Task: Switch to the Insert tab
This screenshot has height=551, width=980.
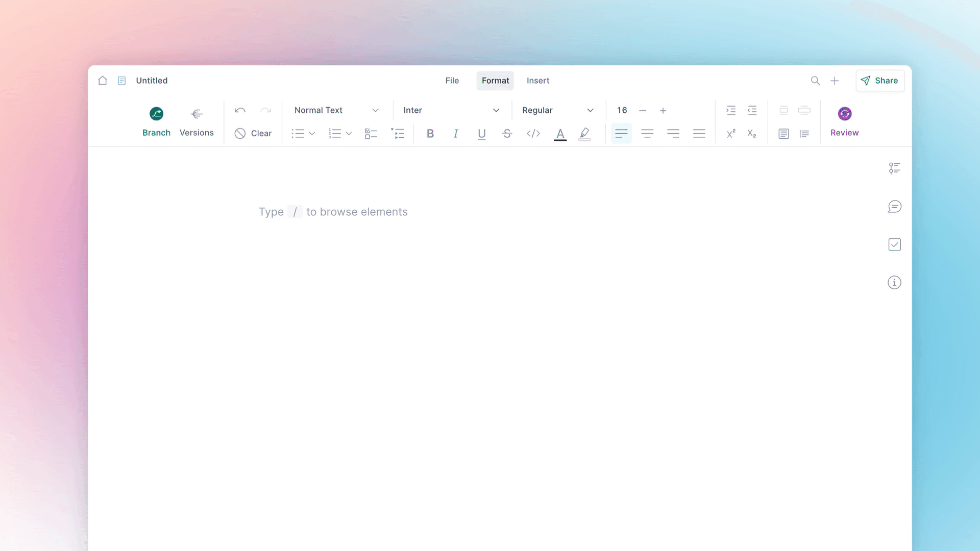Action: click(538, 80)
